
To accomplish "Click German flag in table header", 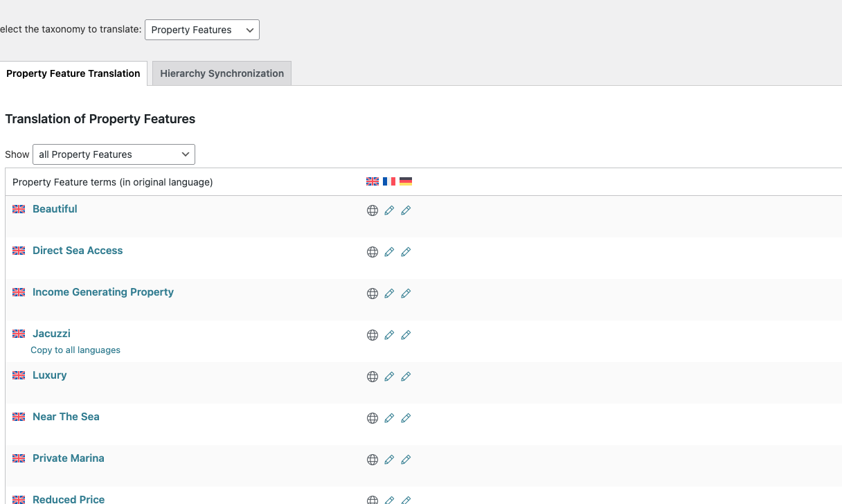I will pyautogui.click(x=406, y=181).
